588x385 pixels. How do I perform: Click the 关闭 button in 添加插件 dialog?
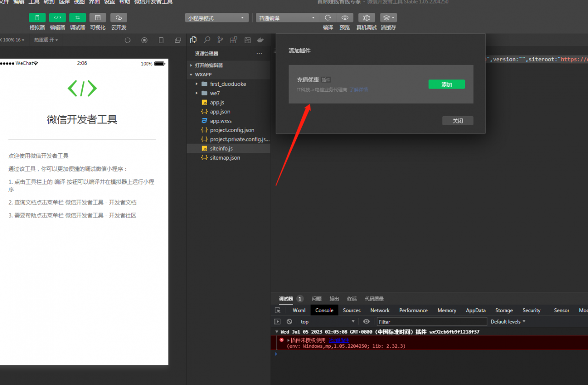(458, 121)
